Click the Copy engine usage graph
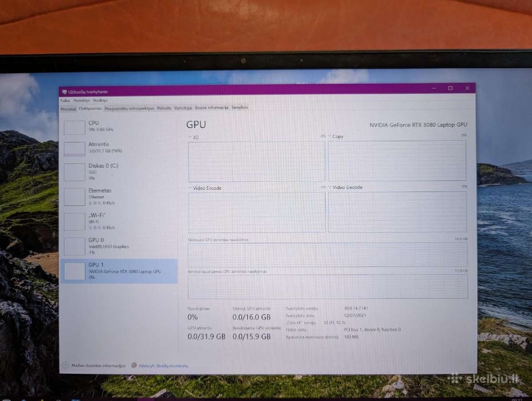Viewport: 532px width, 401px height. tap(397, 160)
